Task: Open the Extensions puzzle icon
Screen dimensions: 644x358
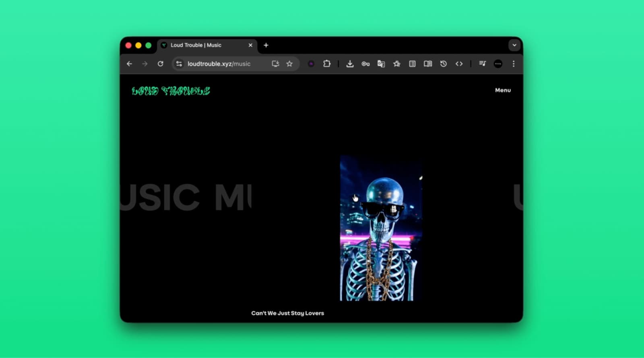Action: [x=327, y=64]
